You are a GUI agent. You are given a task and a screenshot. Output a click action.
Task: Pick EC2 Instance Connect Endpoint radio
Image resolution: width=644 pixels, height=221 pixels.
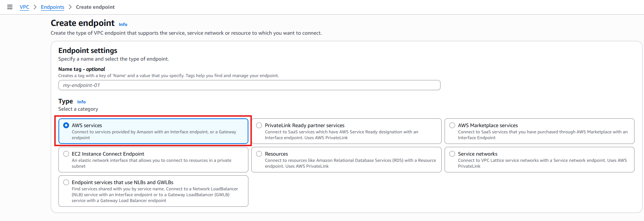click(66, 154)
